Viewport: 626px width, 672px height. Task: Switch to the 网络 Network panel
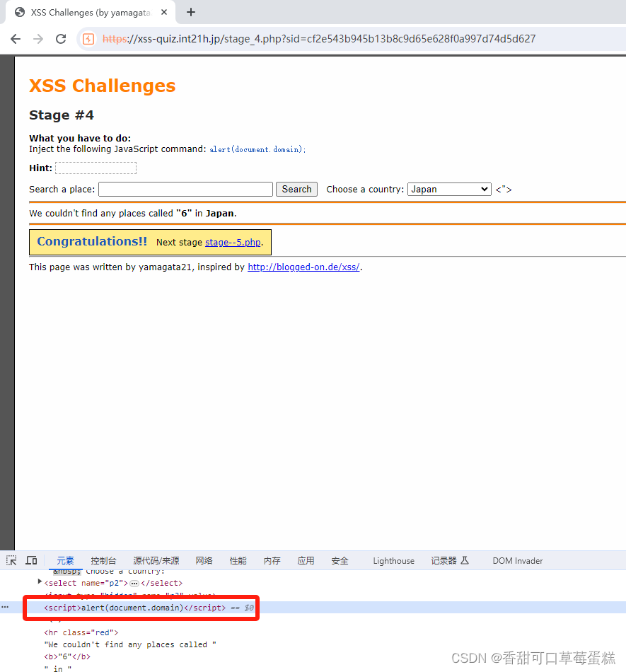coord(204,560)
